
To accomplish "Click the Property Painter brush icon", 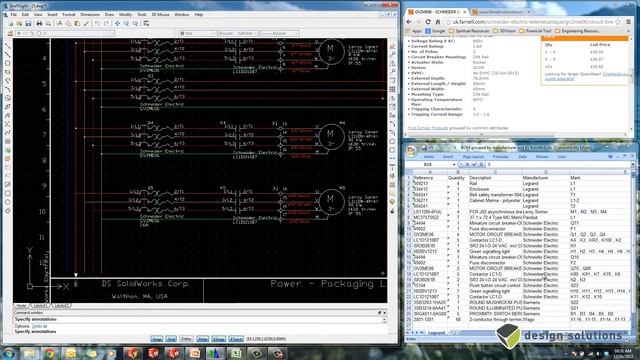I will point(86,24).
